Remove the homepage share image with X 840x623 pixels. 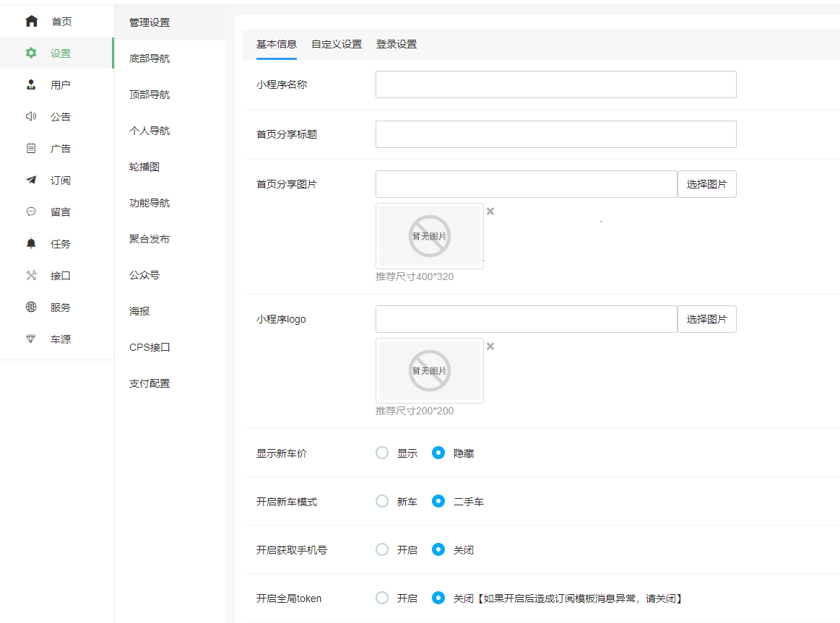[490, 212]
